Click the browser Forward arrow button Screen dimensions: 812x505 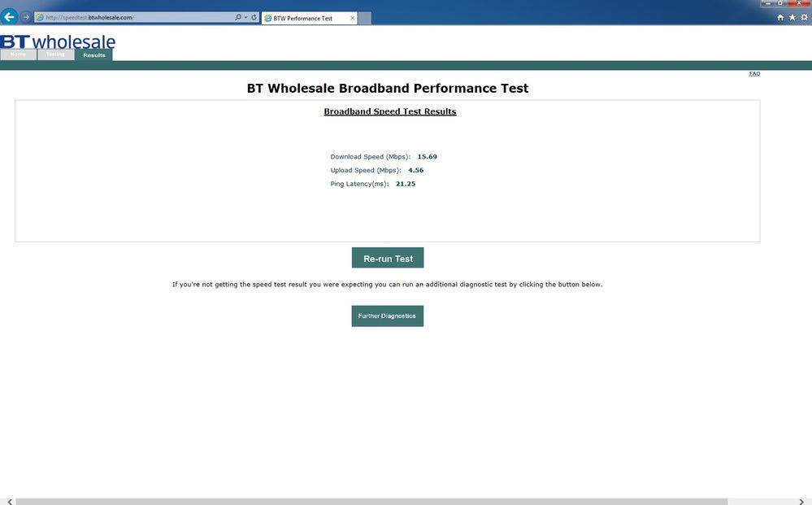point(25,17)
